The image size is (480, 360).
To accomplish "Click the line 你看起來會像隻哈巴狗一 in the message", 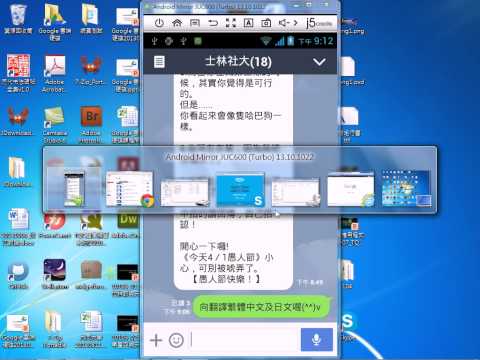I will [x=230, y=116].
